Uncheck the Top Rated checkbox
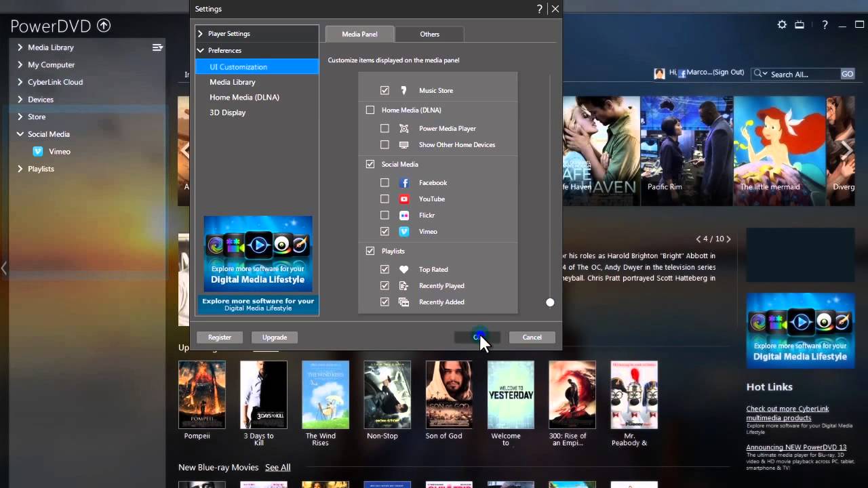 [384, 269]
